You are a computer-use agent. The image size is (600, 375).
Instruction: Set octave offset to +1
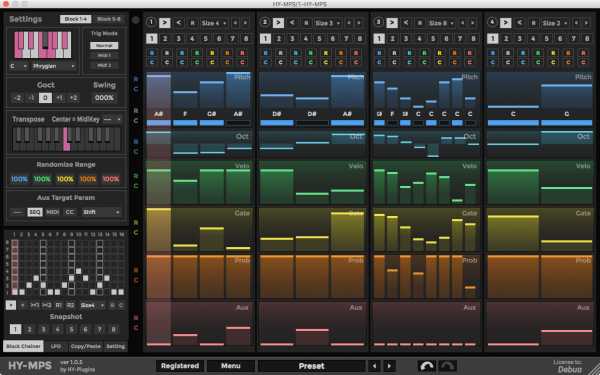(59, 98)
